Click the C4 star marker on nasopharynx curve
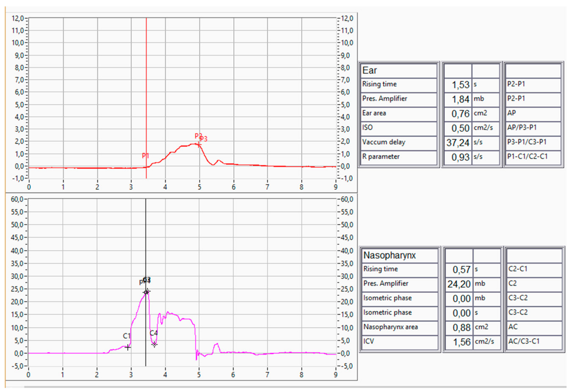 pos(154,344)
